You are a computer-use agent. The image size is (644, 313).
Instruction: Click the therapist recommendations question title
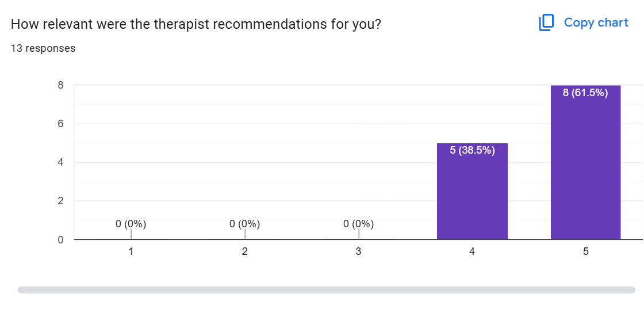tap(195, 25)
